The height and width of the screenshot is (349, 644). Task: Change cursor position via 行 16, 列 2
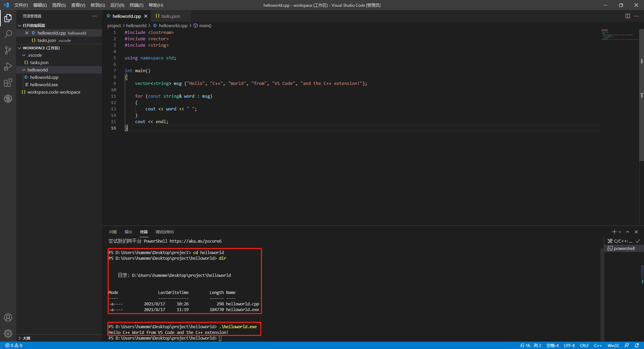(531, 345)
